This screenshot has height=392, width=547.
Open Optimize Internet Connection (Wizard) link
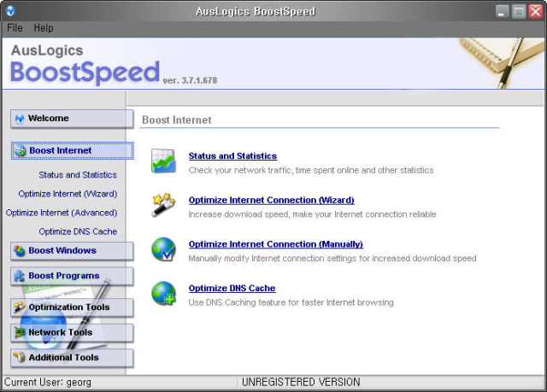click(272, 200)
